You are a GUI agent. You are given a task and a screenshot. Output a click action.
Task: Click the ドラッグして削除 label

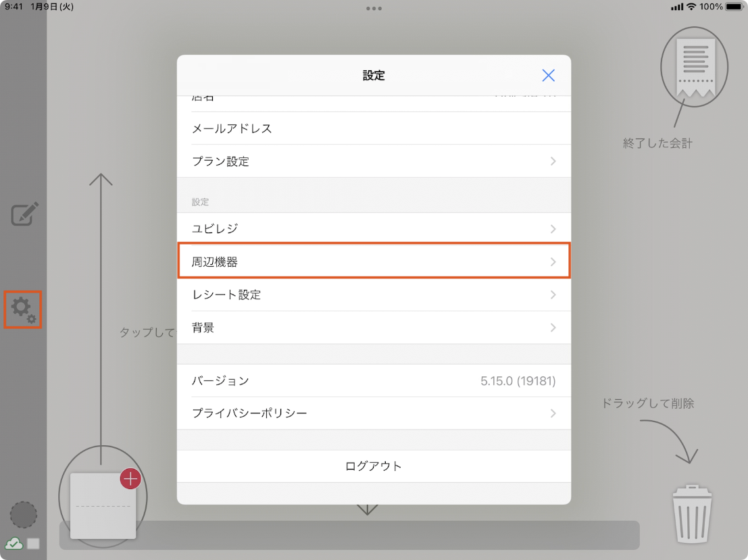(647, 403)
